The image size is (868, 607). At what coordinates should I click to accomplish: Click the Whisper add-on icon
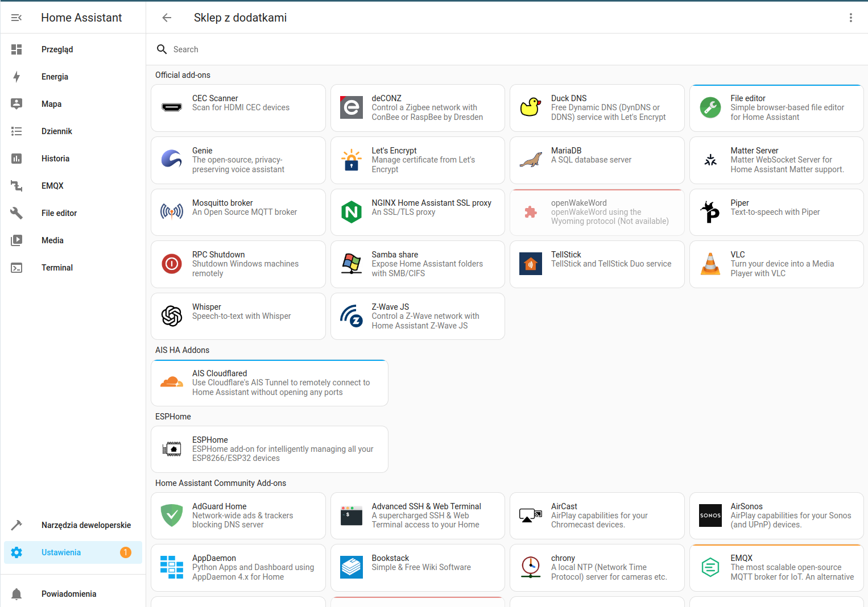(172, 316)
